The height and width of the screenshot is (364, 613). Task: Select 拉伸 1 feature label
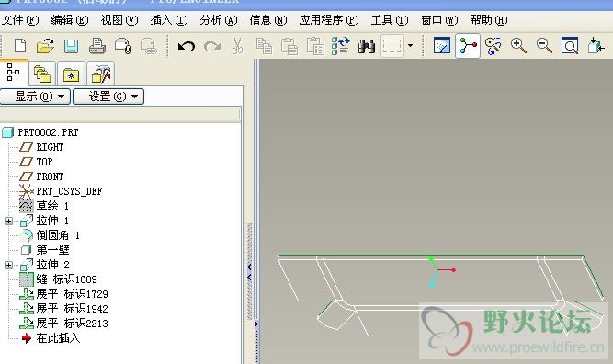point(52,221)
